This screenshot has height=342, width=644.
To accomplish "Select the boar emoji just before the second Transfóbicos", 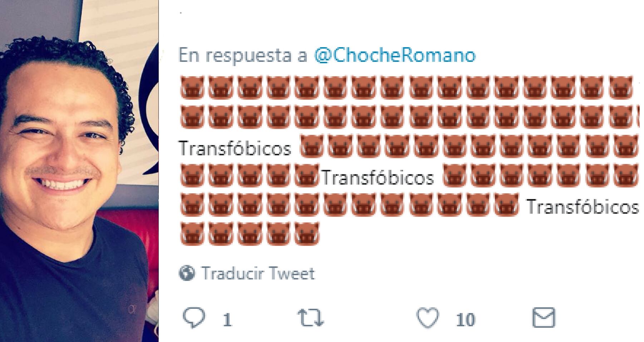I will click(307, 175).
